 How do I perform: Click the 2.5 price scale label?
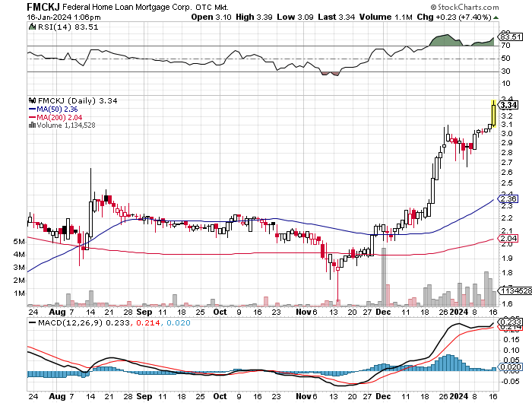507,183
